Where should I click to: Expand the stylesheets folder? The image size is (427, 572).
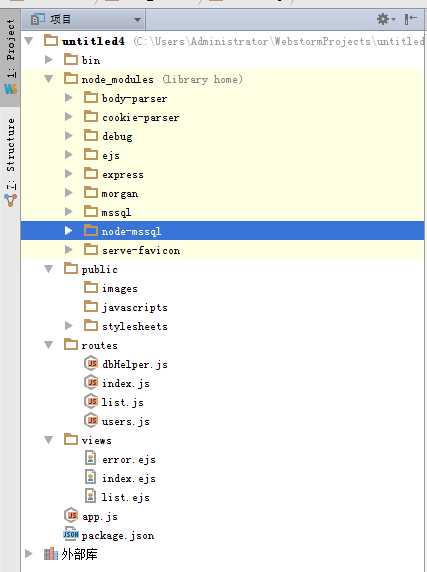68,325
